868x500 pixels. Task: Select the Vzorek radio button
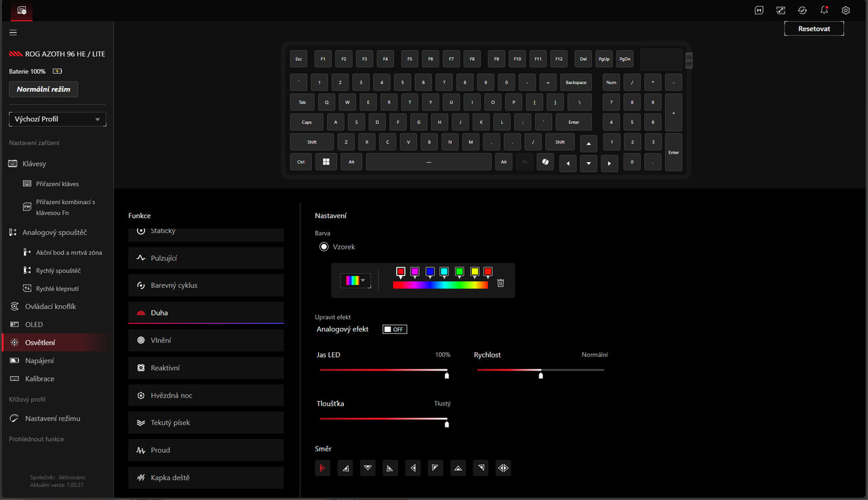pyautogui.click(x=324, y=247)
